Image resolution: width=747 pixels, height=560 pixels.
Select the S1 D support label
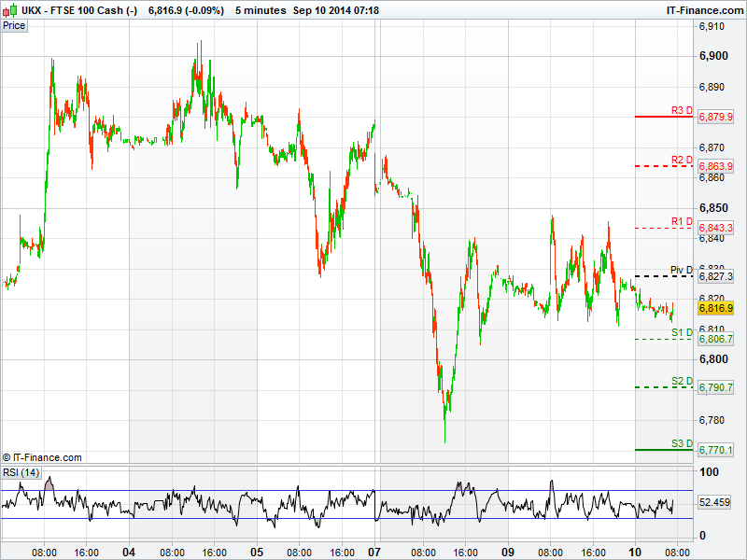[x=682, y=332]
